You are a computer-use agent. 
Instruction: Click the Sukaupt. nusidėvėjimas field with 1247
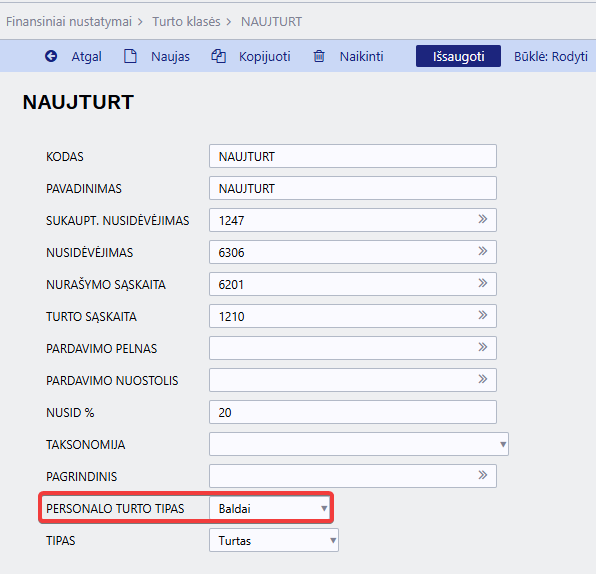[x=353, y=220]
